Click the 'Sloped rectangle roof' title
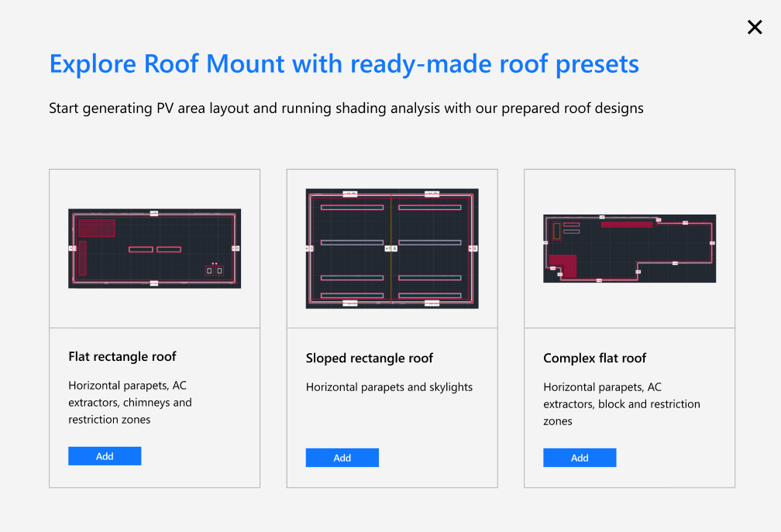 pyautogui.click(x=369, y=358)
